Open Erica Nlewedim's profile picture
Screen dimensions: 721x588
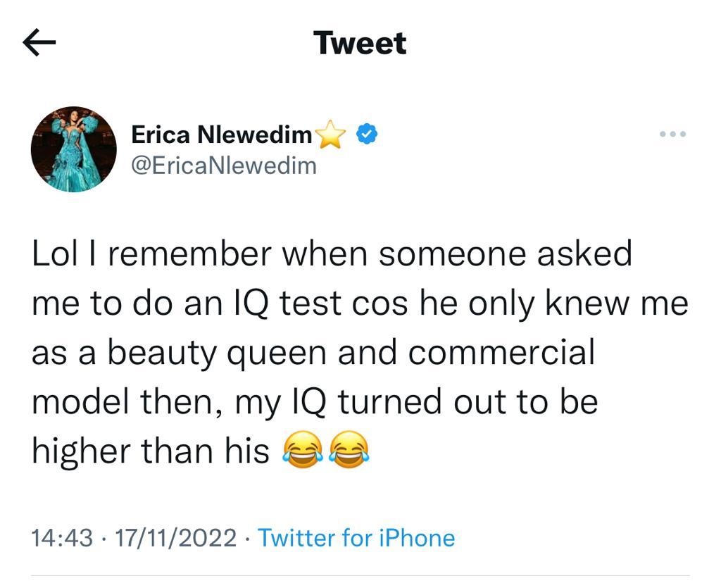click(74, 149)
